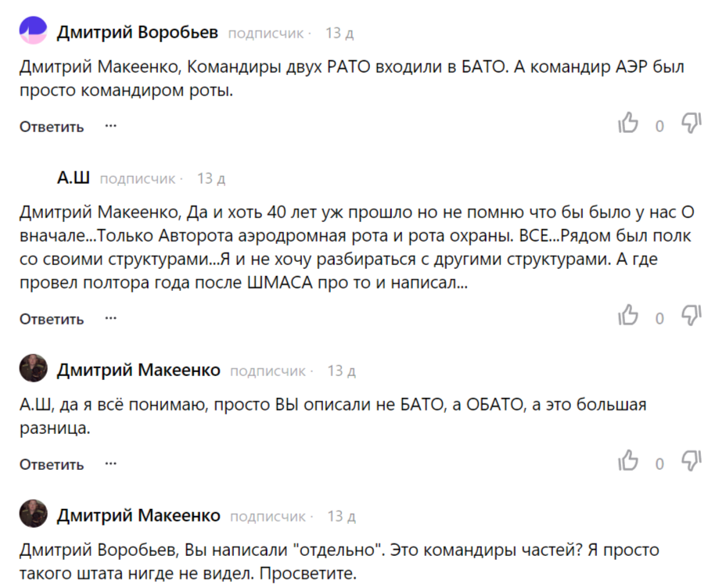
Task: Open three-dot menu under А.Ш's comment
Action: pos(110,317)
